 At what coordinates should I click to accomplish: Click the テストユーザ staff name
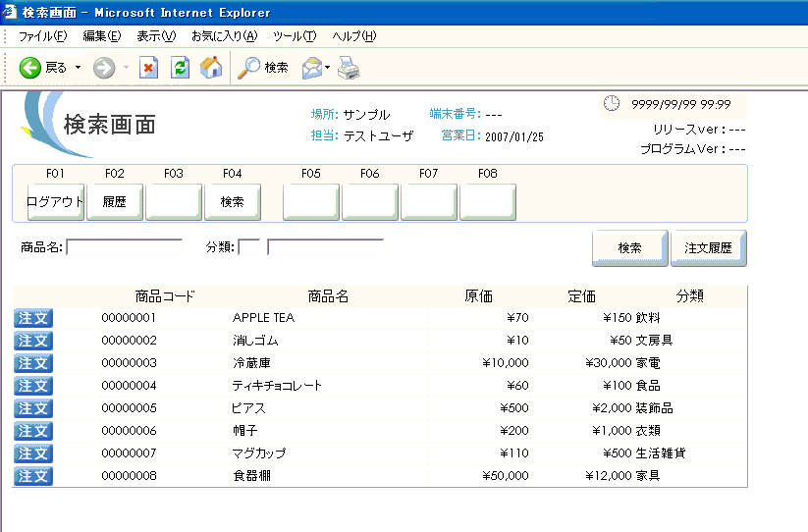(379, 136)
